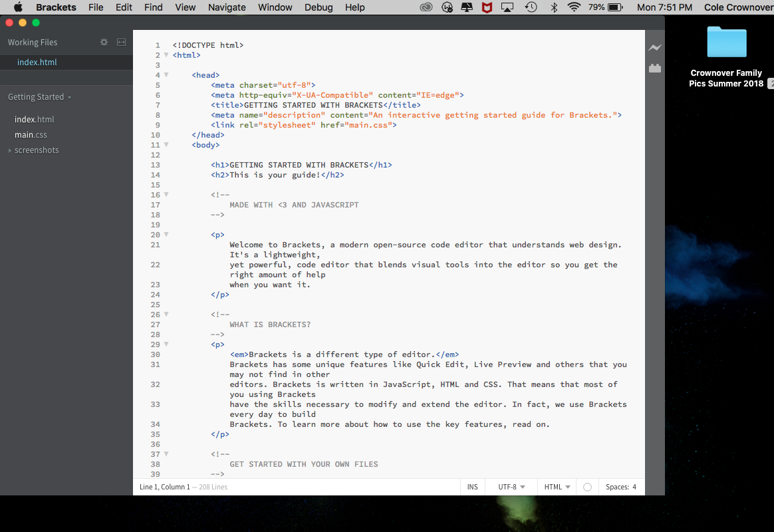The height and width of the screenshot is (532, 774).
Task: Collapse the head section fold on line 4
Action: click(x=166, y=75)
